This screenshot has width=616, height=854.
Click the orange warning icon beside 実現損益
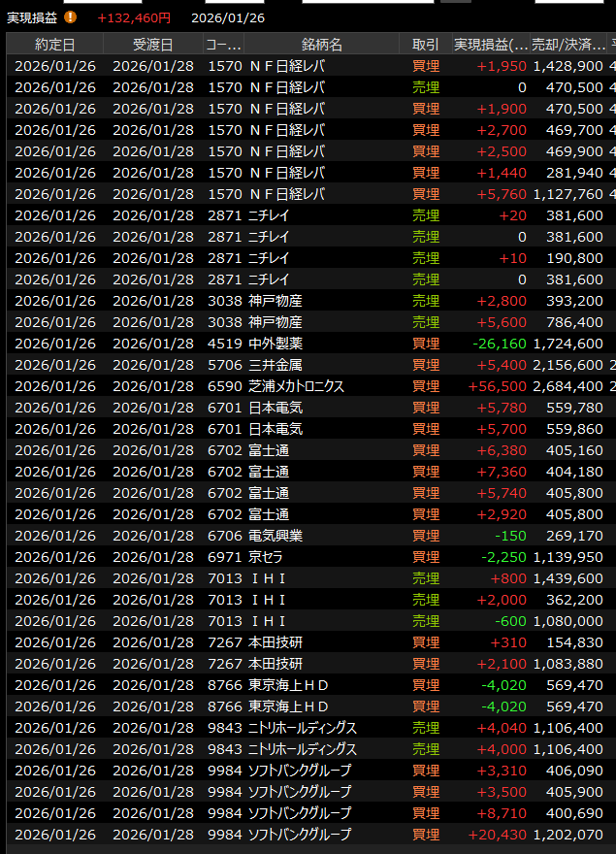click(x=70, y=17)
